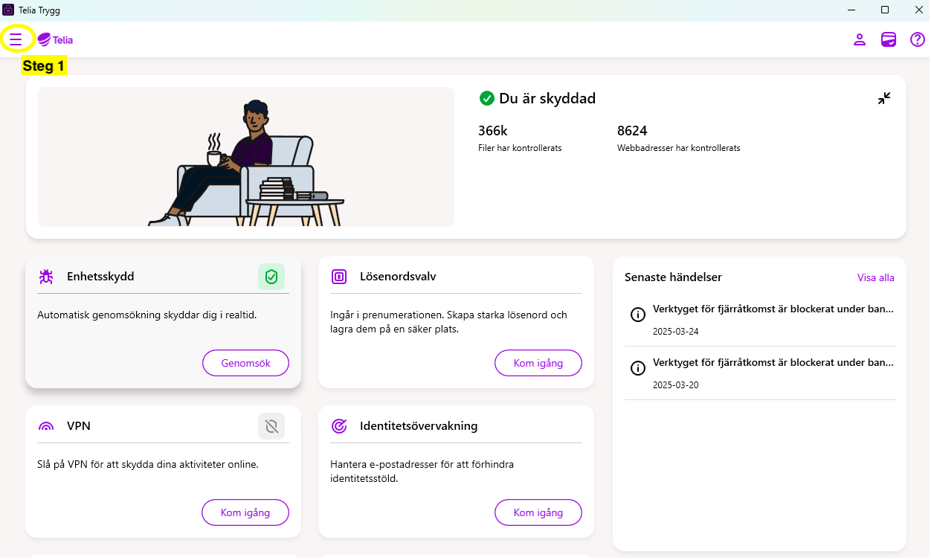Screen dimensions: 931x560
Task: Click the Identitetsövervakning card title
Action: (419, 426)
